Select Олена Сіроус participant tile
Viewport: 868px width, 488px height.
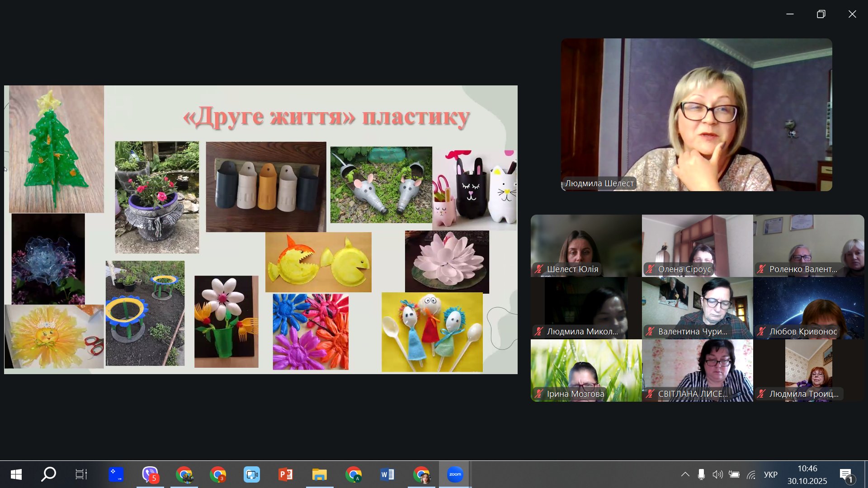[x=697, y=245]
